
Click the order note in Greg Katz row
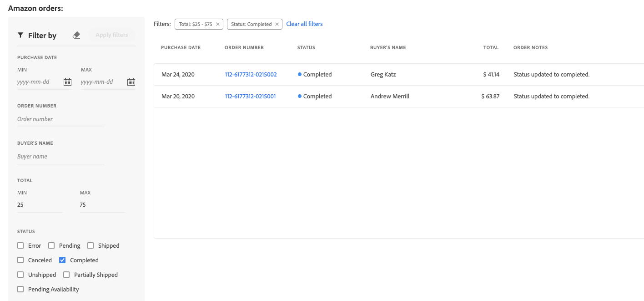pyautogui.click(x=551, y=74)
